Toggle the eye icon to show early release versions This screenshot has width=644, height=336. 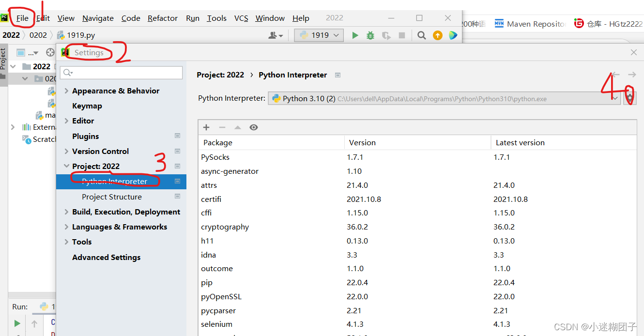(254, 127)
